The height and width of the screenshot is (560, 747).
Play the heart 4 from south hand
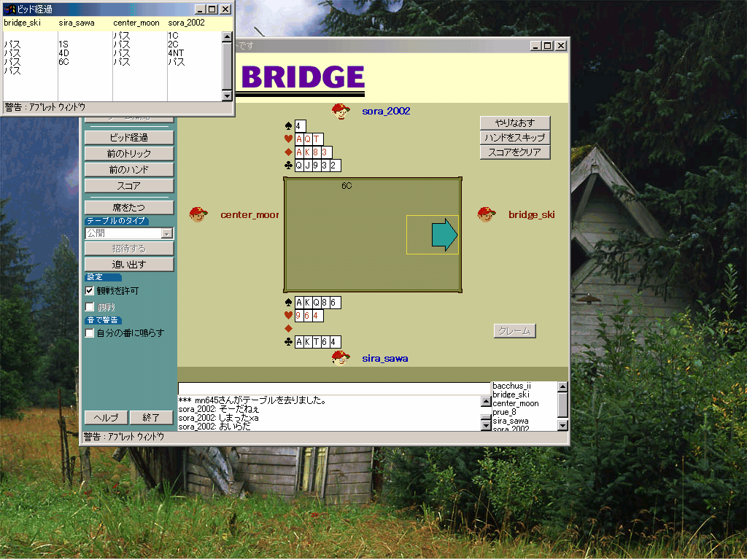coord(318,316)
